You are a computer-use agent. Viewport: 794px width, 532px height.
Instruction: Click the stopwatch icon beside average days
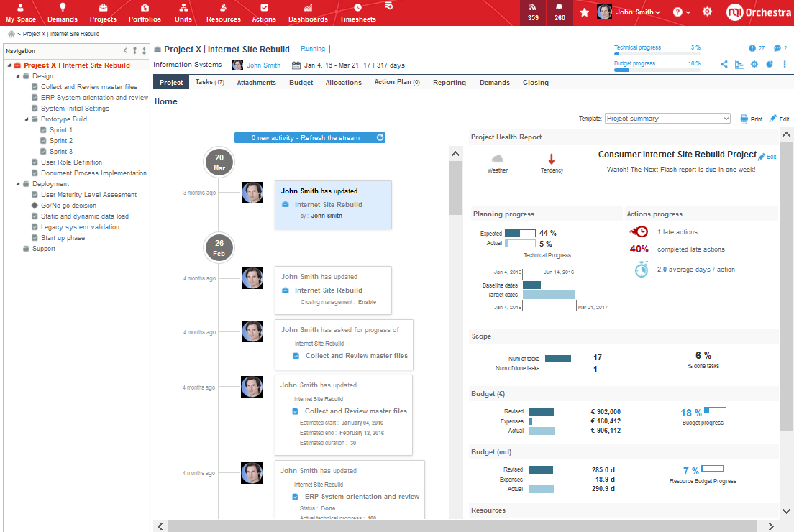641,270
